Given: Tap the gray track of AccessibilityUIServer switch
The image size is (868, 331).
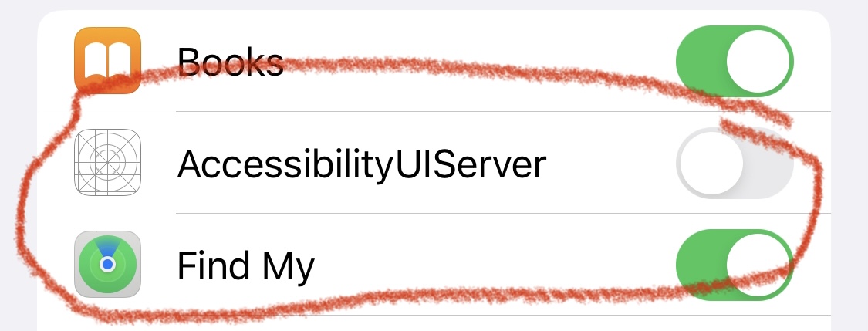Looking at the screenshot, I should coord(768,162).
